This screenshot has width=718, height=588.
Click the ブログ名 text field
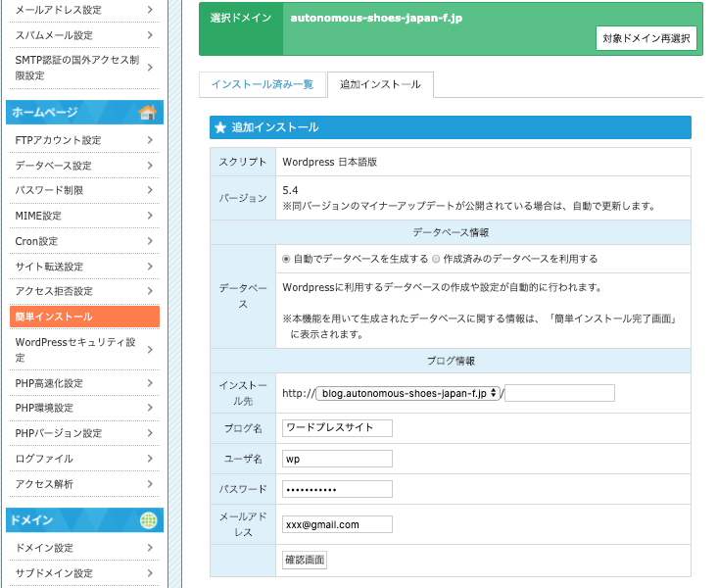(337, 428)
